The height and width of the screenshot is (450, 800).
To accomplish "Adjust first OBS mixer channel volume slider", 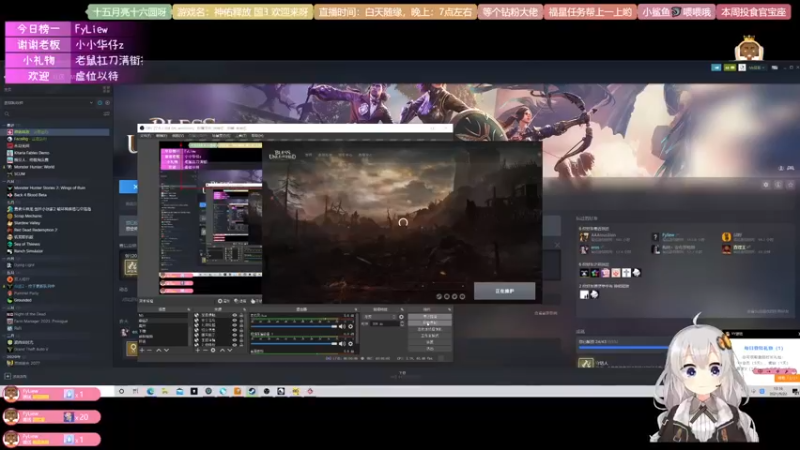I will click(294, 326).
